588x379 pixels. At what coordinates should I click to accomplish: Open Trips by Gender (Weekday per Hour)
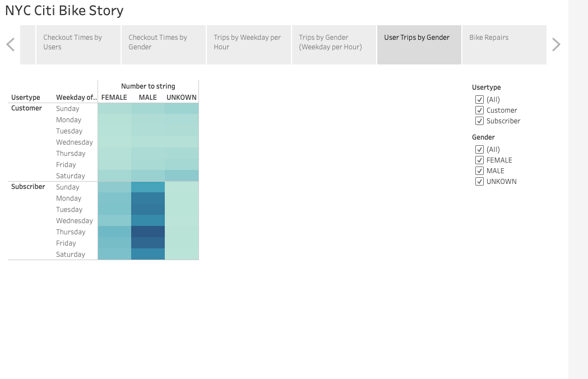[x=334, y=45]
